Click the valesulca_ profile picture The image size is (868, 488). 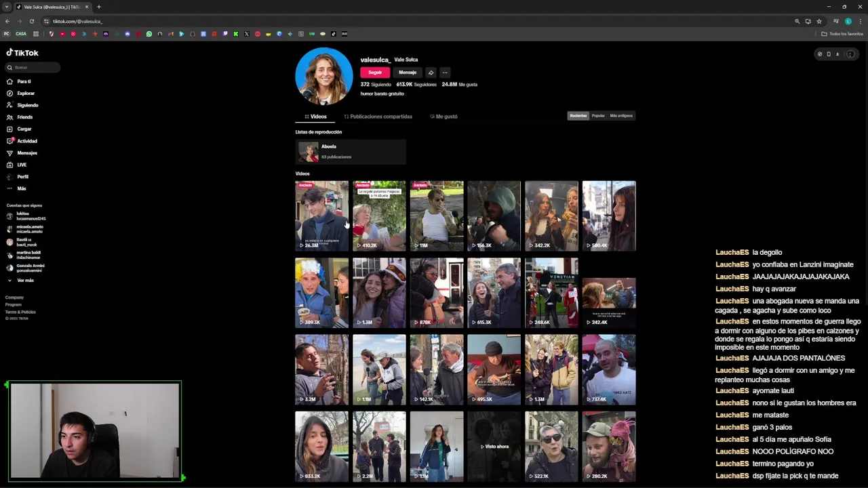324,76
